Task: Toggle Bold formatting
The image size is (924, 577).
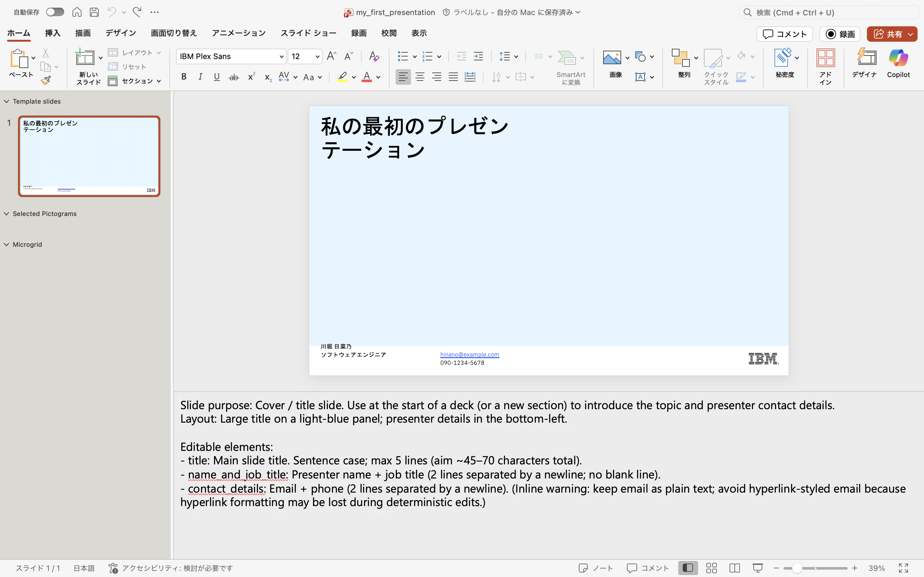Action: (x=184, y=77)
